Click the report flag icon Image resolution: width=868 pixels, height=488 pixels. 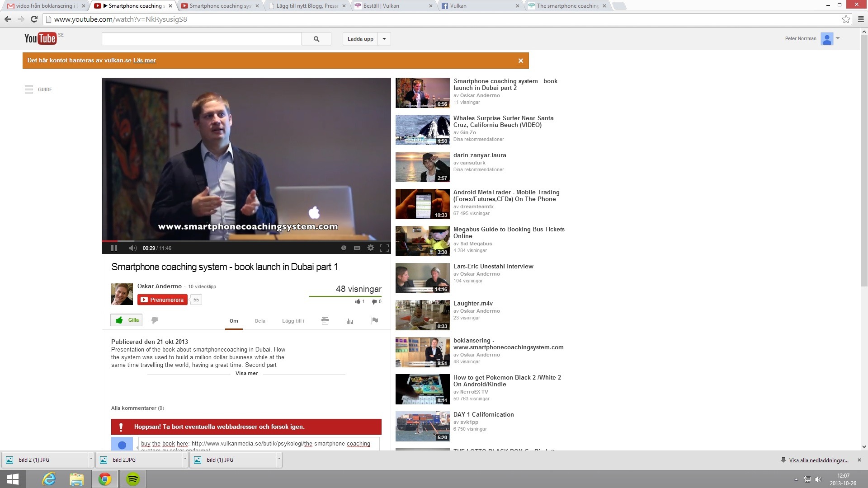point(375,321)
